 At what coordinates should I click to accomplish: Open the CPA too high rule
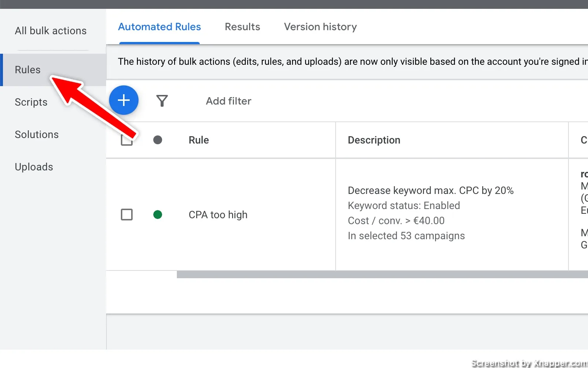[x=218, y=215]
